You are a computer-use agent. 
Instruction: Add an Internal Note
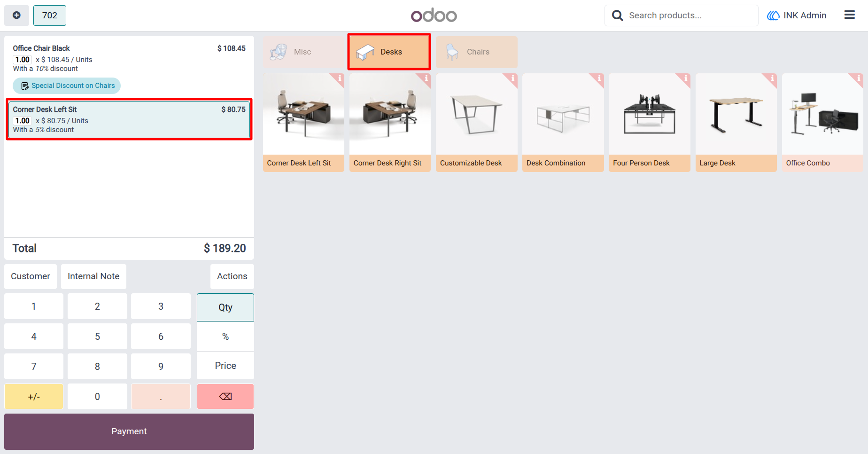point(93,276)
